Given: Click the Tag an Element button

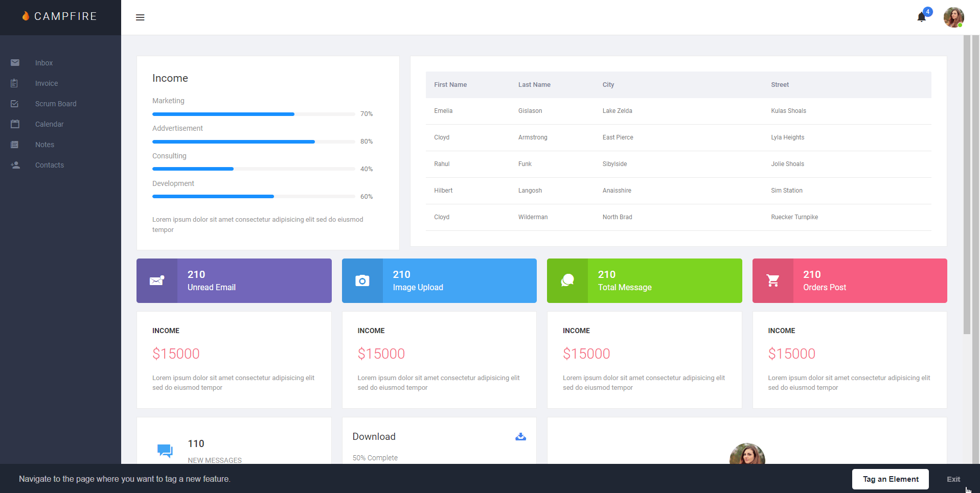Looking at the screenshot, I should point(890,479).
